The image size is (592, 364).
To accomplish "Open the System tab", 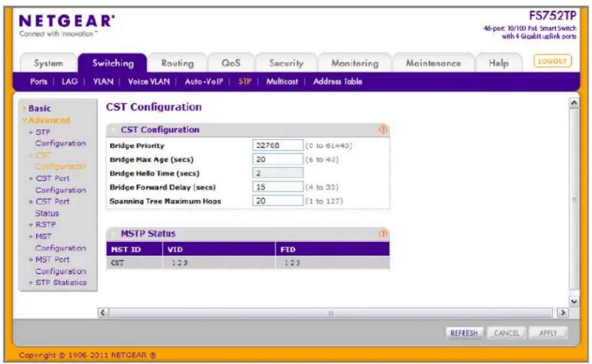I will (x=48, y=63).
